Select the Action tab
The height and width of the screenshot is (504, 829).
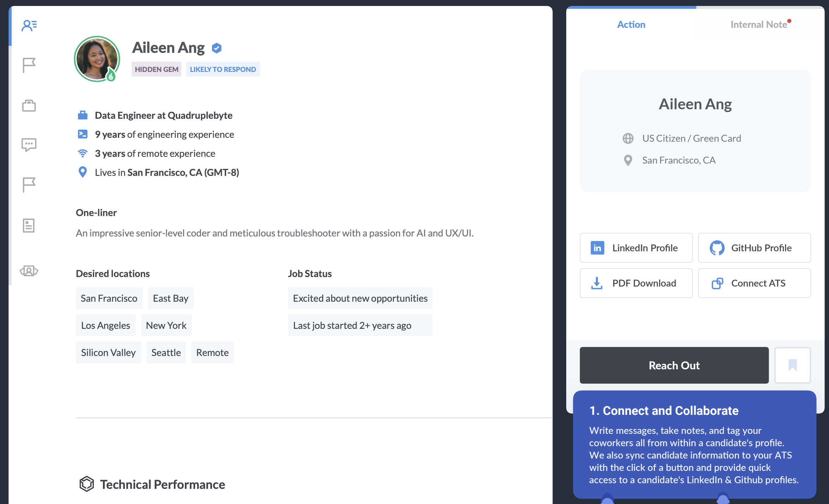[631, 25]
